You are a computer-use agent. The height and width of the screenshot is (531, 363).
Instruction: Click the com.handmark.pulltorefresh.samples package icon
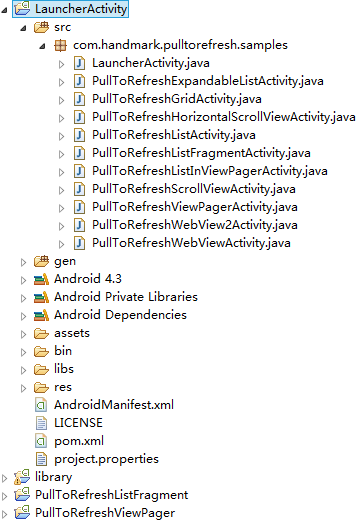click(x=60, y=45)
